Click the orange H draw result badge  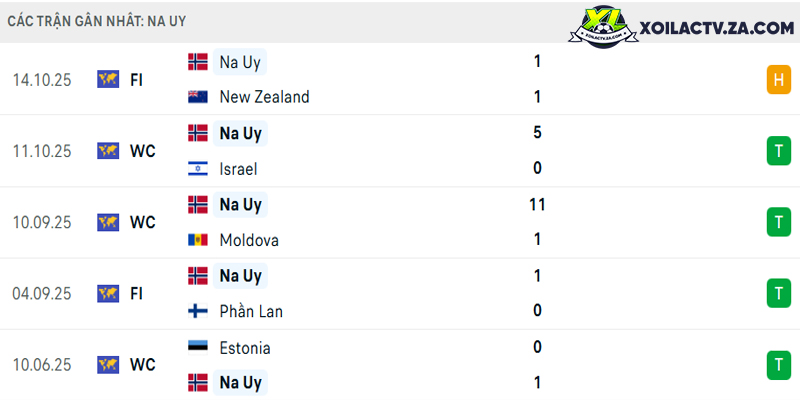(779, 80)
